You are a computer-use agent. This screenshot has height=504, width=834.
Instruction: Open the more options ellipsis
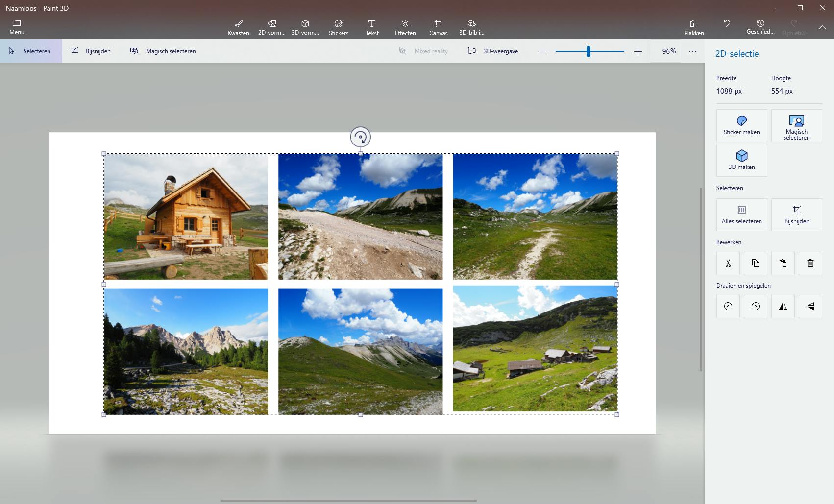pos(692,51)
